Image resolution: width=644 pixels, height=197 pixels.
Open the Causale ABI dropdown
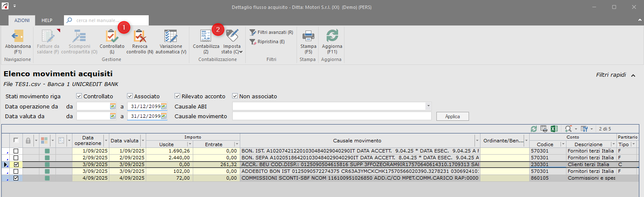(x=428, y=106)
